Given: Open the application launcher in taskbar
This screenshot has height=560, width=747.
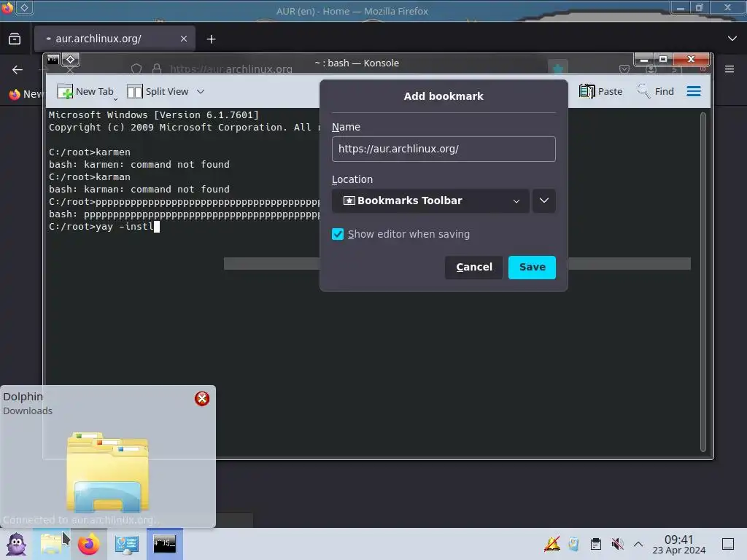Looking at the screenshot, I should click(x=16, y=544).
